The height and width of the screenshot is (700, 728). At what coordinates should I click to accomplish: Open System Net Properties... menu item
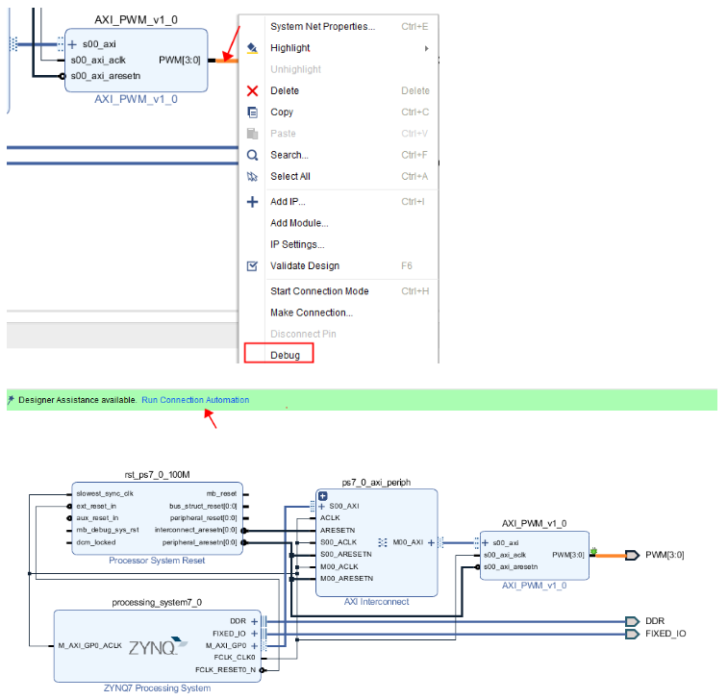click(323, 27)
